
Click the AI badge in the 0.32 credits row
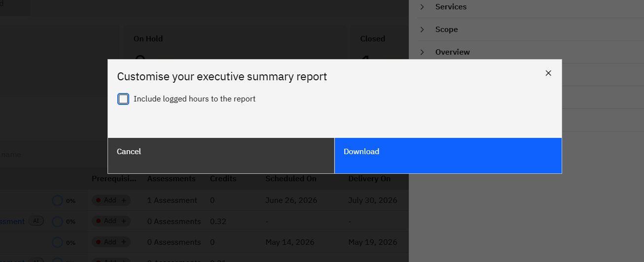36,221
